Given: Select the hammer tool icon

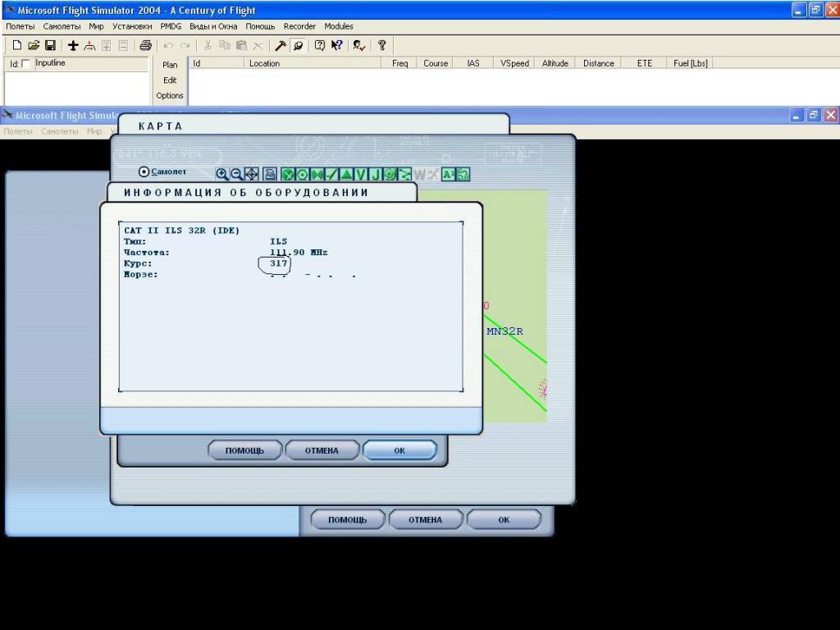Looking at the screenshot, I should [281, 45].
